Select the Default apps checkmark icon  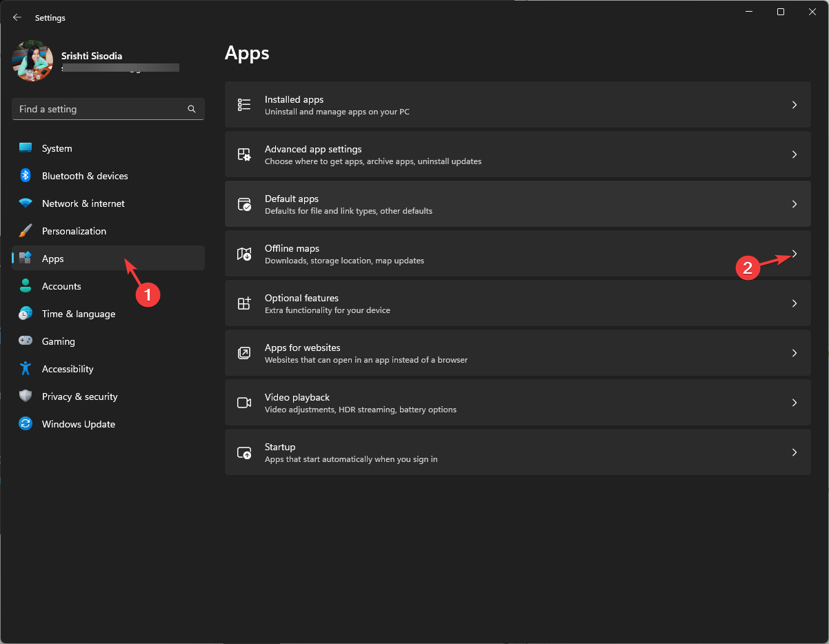(x=243, y=204)
